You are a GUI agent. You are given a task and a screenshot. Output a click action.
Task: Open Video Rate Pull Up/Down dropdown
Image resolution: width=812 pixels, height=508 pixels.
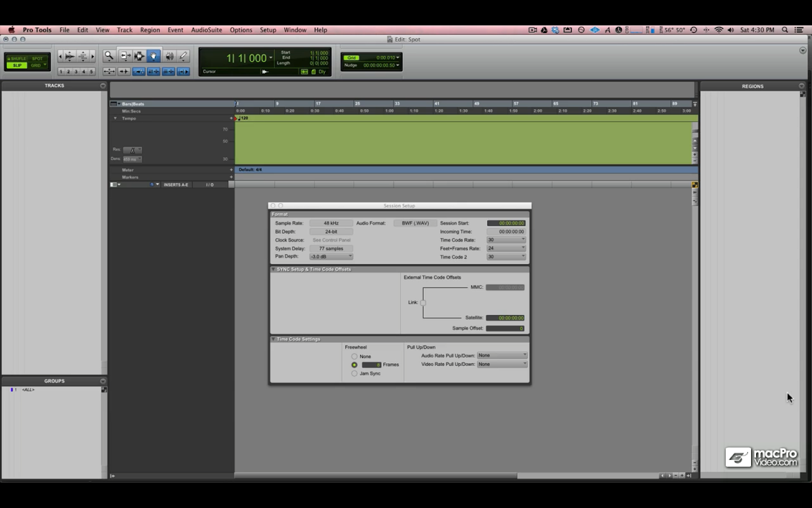[x=502, y=364]
